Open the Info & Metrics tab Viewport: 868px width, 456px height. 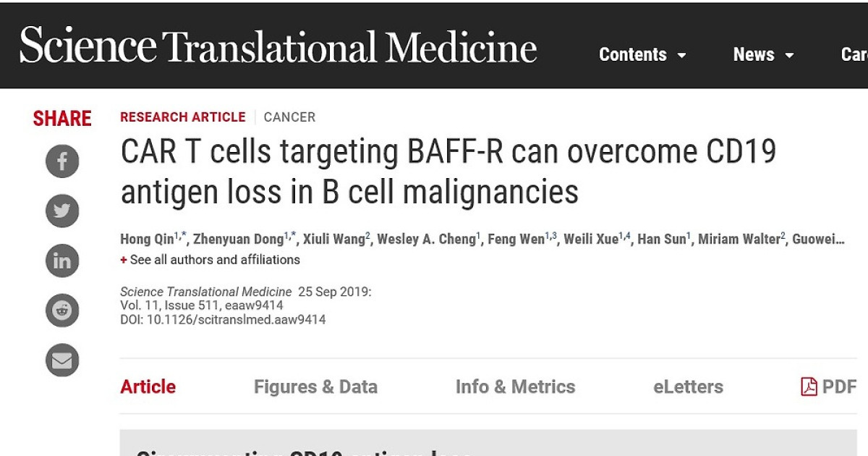tap(515, 387)
